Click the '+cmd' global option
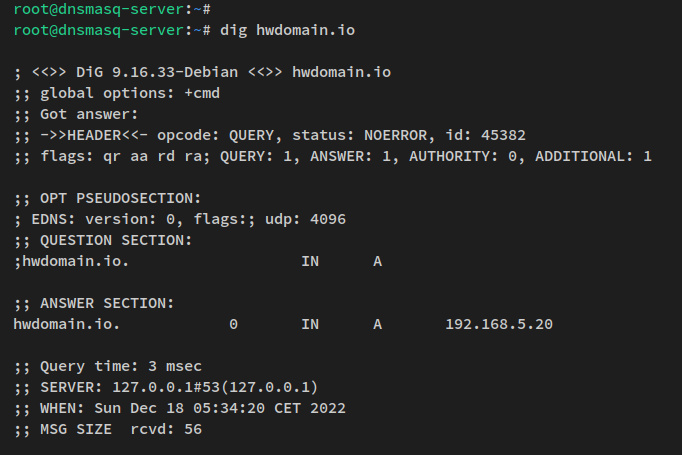Screen dimensions: 682x455 pos(200,93)
